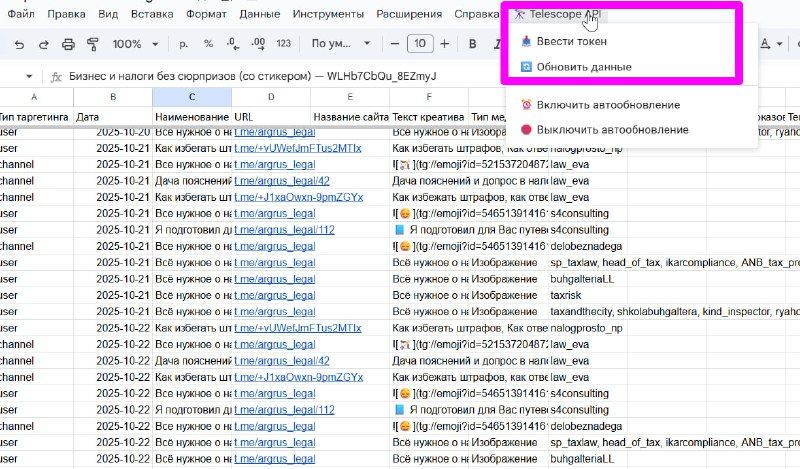Image resolution: width=800 pixels, height=469 pixels.
Task: Activate the paint format tool
Action: pyautogui.click(x=92, y=44)
